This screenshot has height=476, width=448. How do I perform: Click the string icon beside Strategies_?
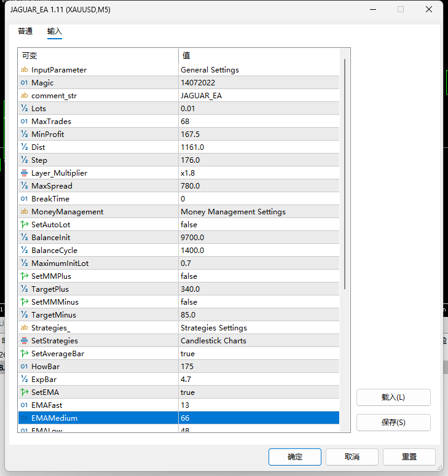pyautogui.click(x=25, y=328)
